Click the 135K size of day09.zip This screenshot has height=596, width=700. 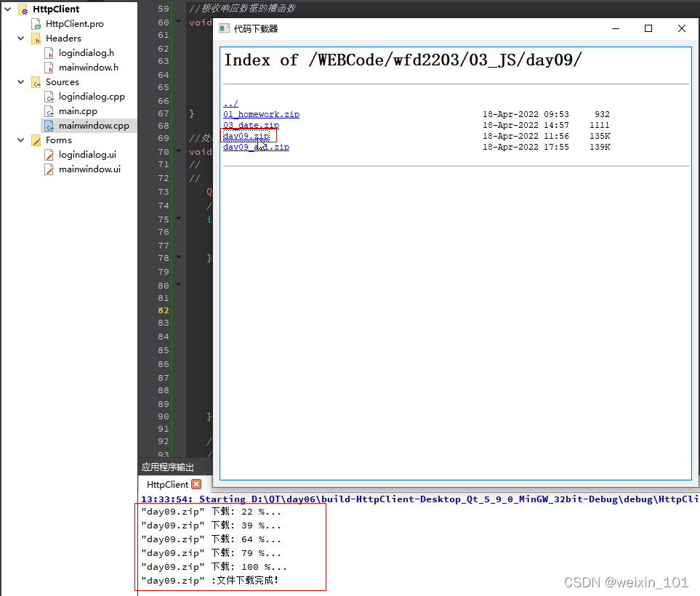pyautogui.click(x=600, y=136)
